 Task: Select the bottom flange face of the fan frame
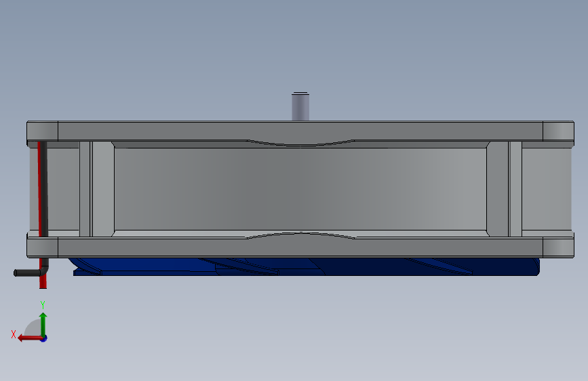(300, 248)
